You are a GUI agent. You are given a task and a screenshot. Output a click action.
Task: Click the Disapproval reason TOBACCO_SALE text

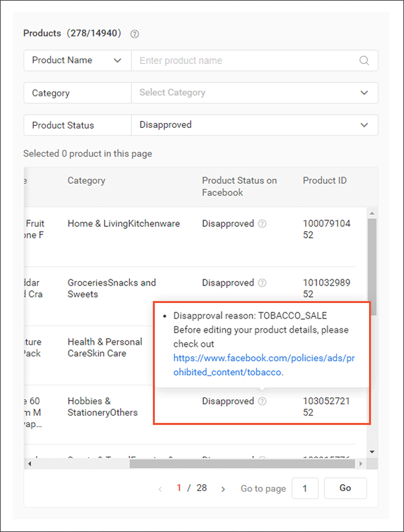click(x=250, y=316)
